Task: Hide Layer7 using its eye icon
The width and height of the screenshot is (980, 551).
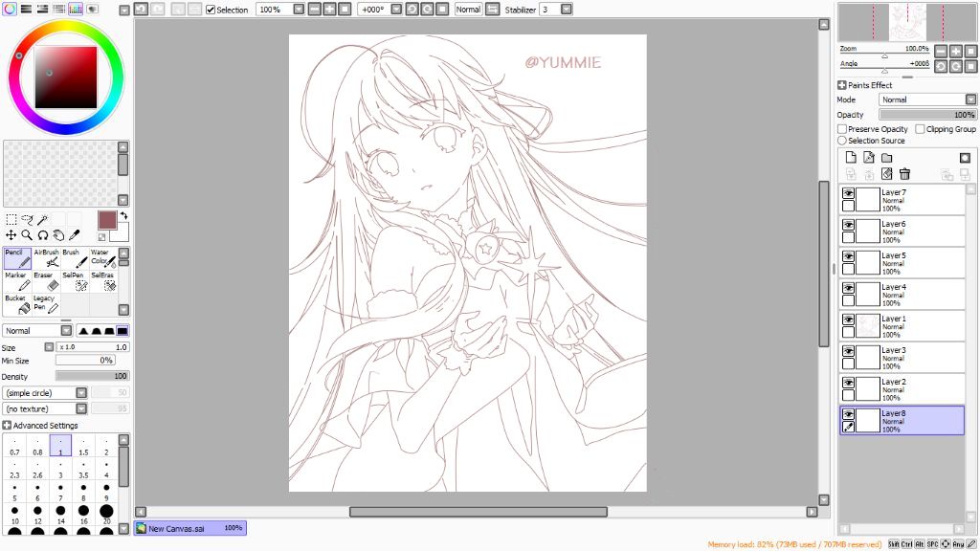Action: coord(848,193)
